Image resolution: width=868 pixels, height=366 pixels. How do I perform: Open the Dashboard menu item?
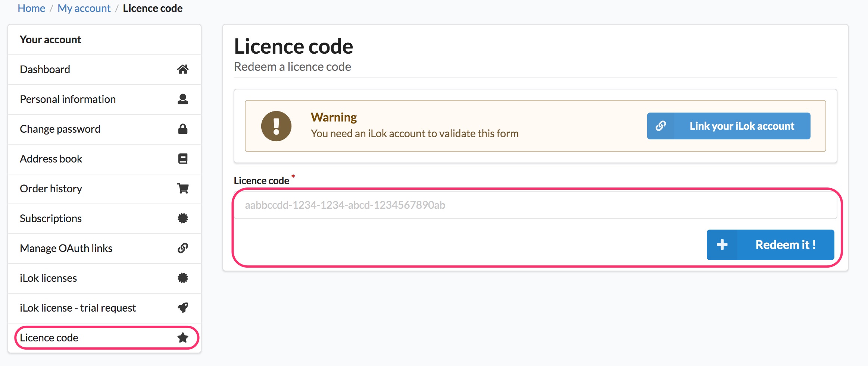45,69
